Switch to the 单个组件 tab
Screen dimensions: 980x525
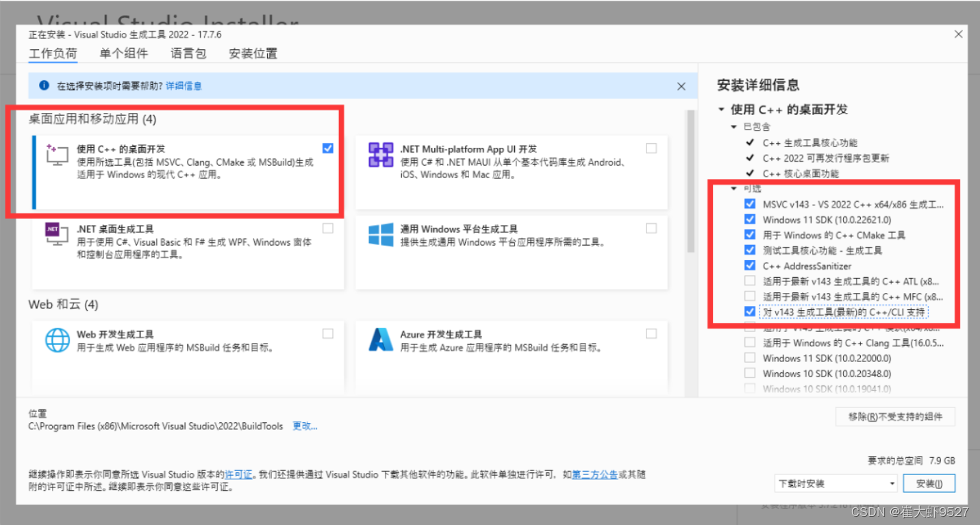click(x=123, y=53)
